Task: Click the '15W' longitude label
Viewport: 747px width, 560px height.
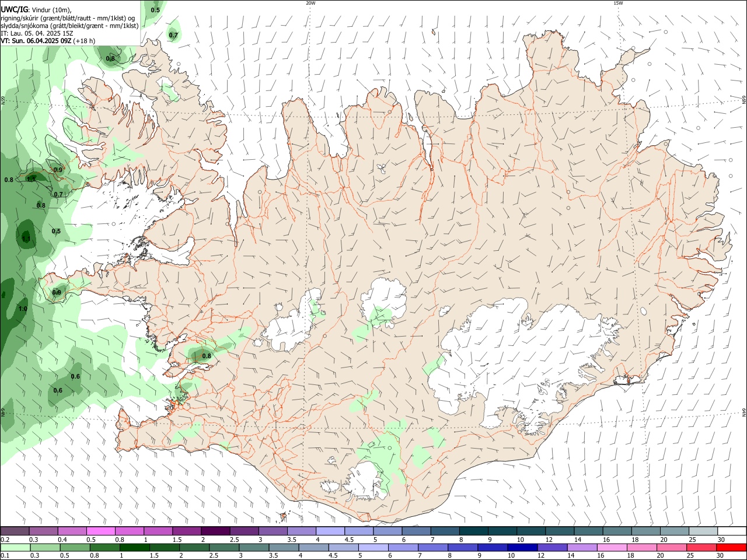Action: pos(618,3)
